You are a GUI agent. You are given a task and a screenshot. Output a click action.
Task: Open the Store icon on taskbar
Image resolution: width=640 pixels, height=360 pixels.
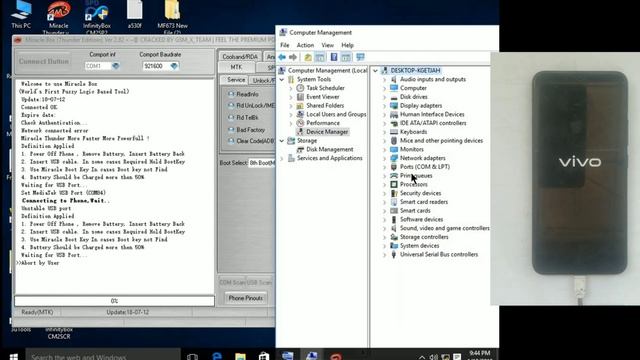pos(264,356)
